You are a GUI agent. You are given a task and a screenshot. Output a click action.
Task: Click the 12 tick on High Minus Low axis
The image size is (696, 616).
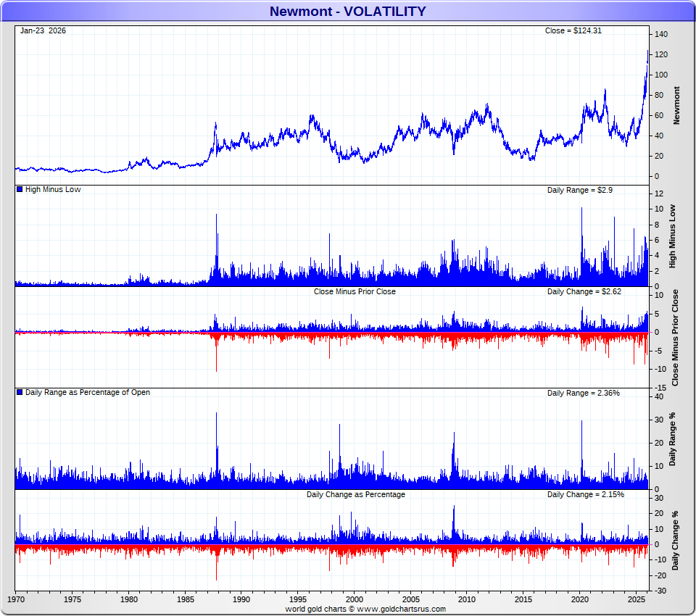click(x=659, y=193)
